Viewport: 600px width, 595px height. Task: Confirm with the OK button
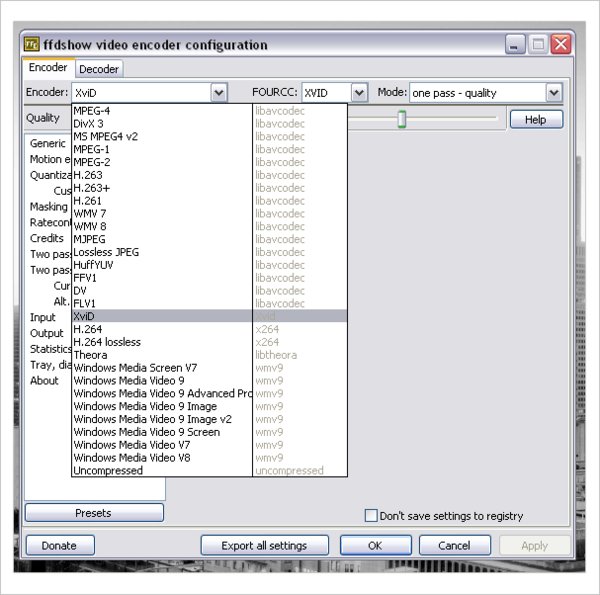(x=375, y=545)
